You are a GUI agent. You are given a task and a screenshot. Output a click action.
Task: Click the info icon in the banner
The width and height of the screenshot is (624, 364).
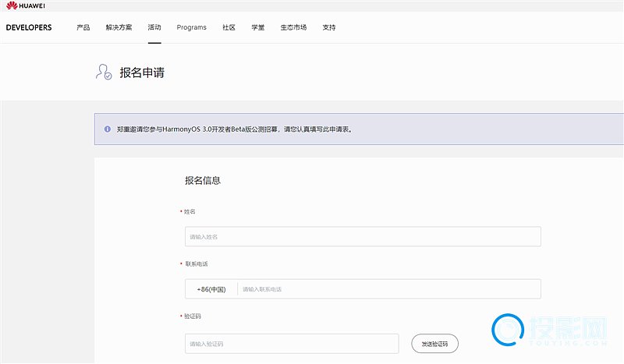(x=108, y=129)
